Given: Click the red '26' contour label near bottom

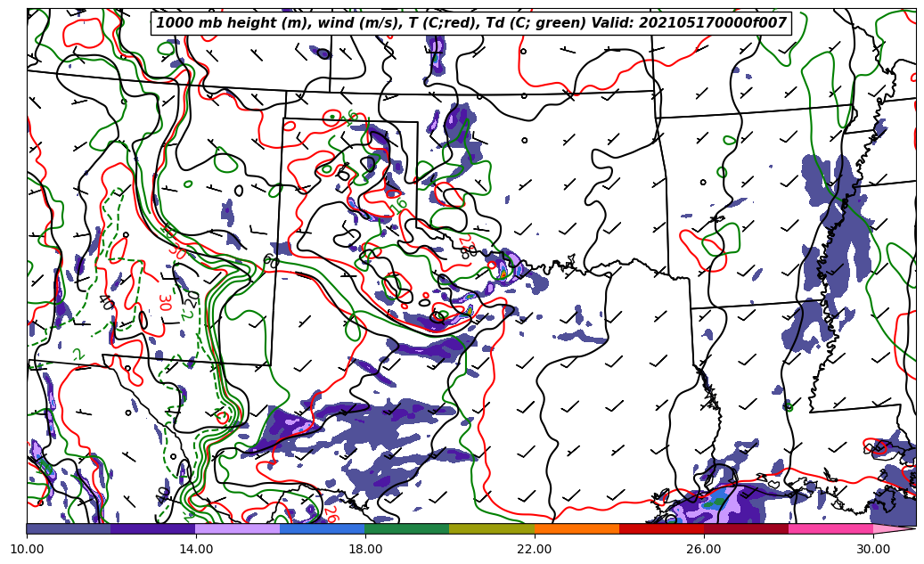Looking at the screenshot, I should pos(330,514).
